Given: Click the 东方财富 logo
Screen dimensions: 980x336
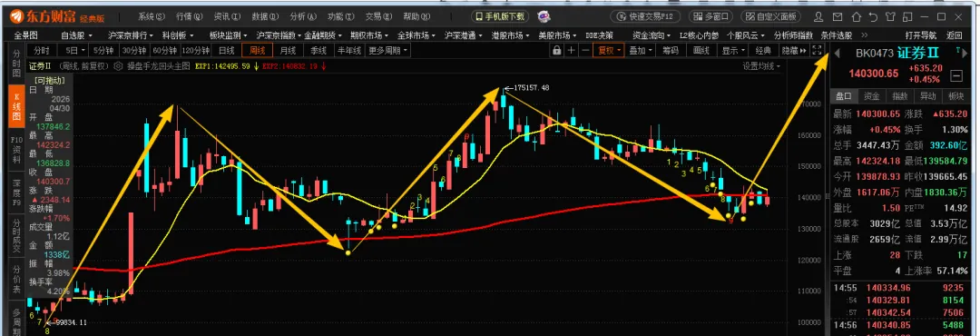Looking at the screenshot, I should tap(43, 16).
